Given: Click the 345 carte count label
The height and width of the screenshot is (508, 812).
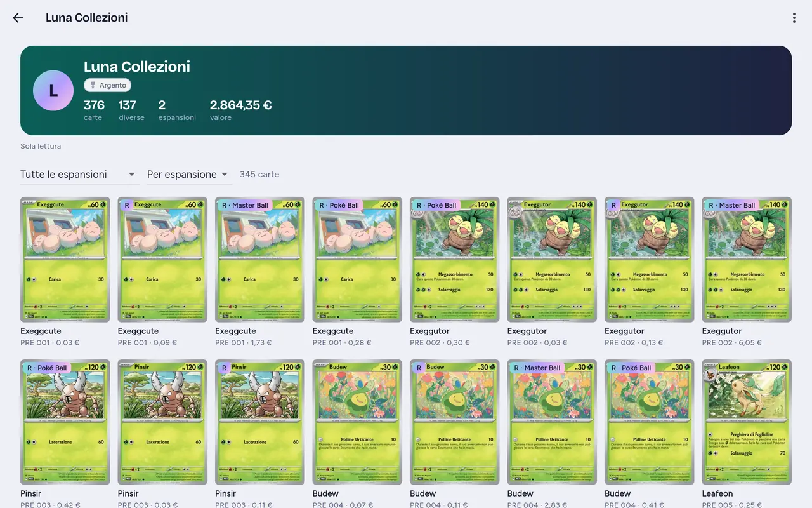Looking at the screenshot, I should pyautogui.click(x=259, y=174).
